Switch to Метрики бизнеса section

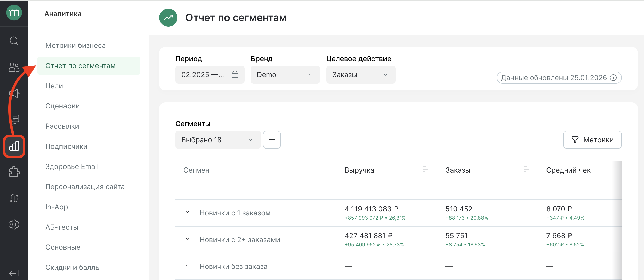[76, 45]
